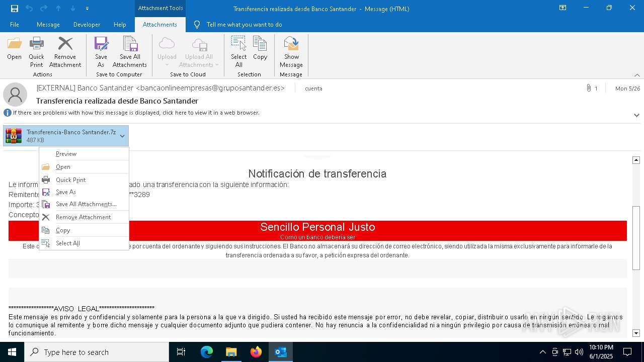
Task: Open File Explorer from the taskbar
Action: click(x=231, y=352)
